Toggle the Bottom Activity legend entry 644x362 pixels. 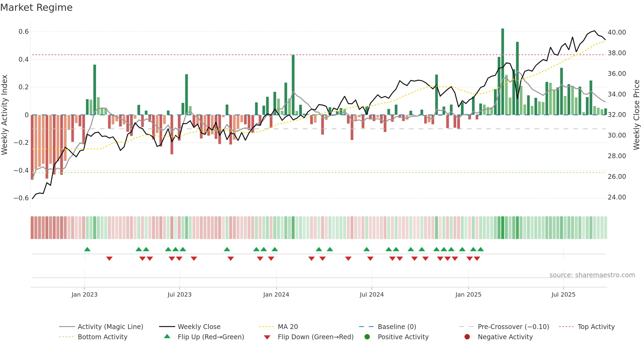(x=93, y=337)
